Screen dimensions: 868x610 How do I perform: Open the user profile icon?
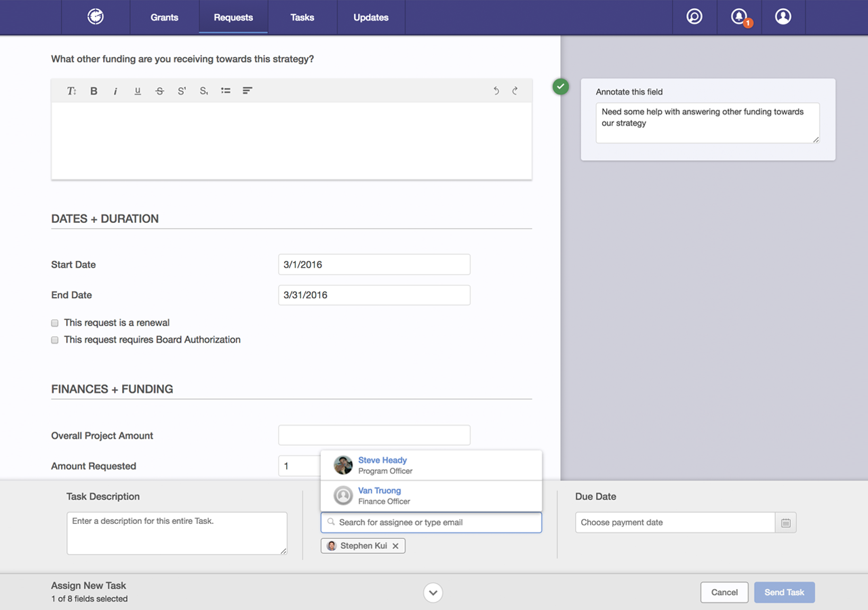[783, 17]
